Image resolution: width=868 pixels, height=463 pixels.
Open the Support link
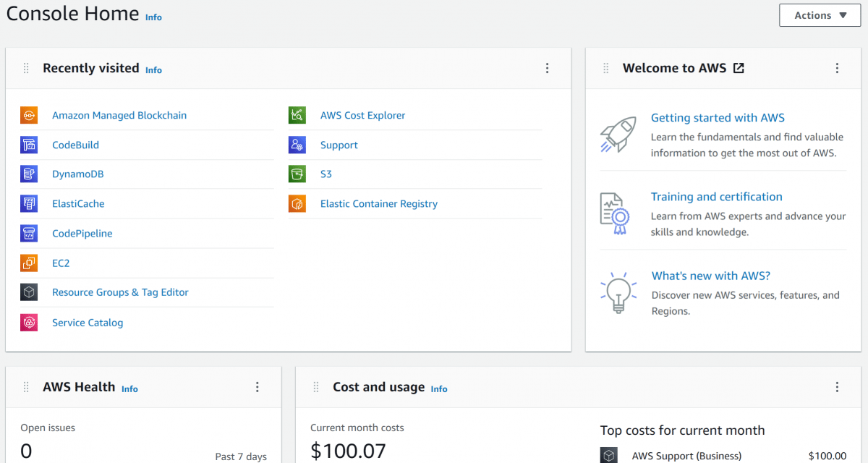339,145
